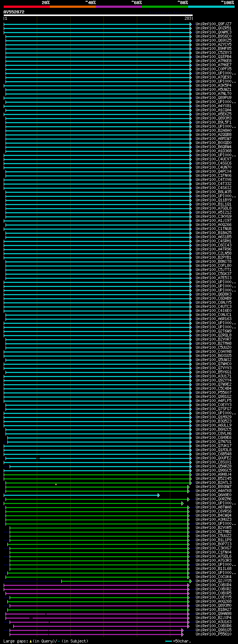Select the label UniRef100_B8LW35
The width and height of the screenshot is (238, 644).
click(213, 192)
